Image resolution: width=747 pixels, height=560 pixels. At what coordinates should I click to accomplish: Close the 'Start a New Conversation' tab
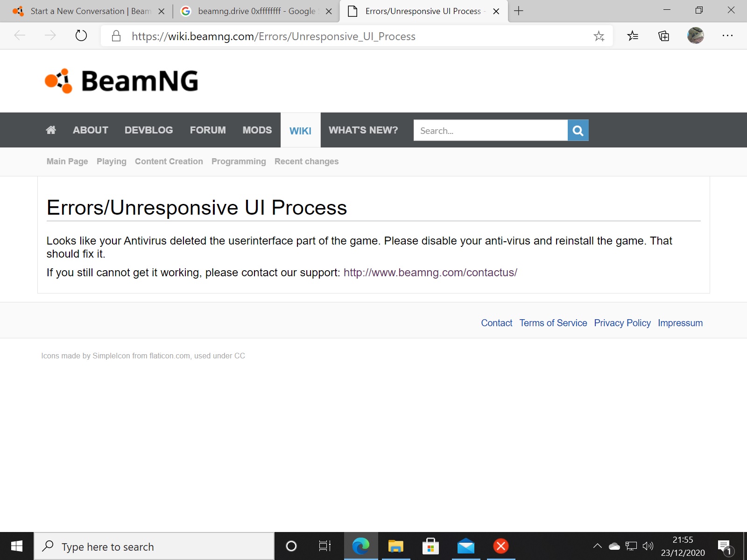pos(162,11)
